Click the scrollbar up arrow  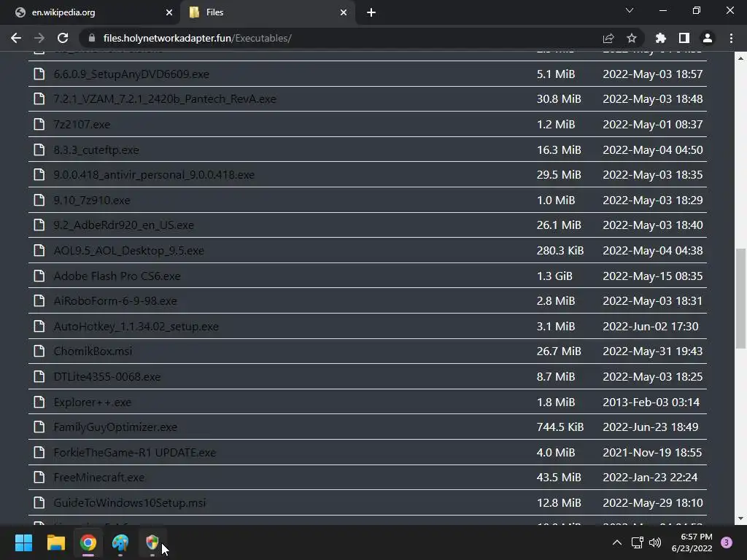click(740, 58)
